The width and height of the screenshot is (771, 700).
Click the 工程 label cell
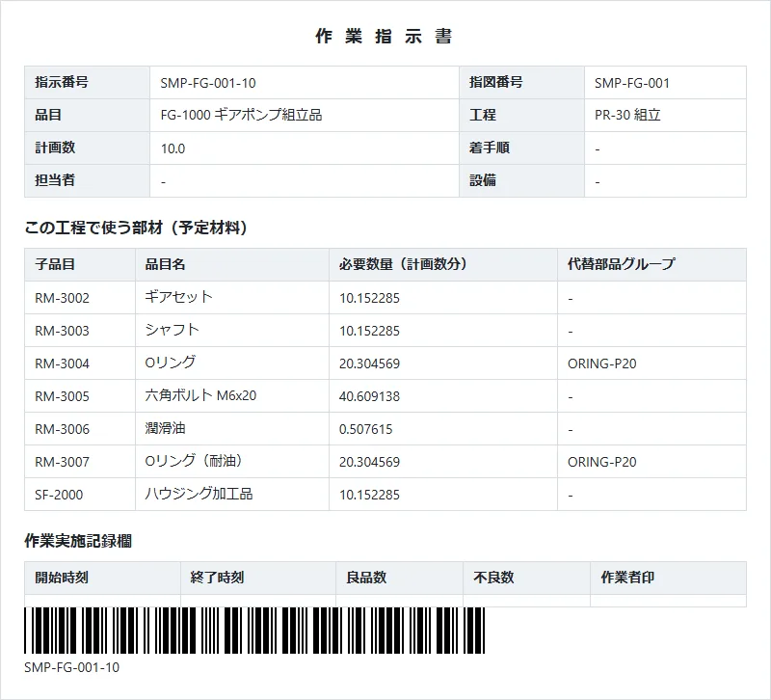click(521, 115)
